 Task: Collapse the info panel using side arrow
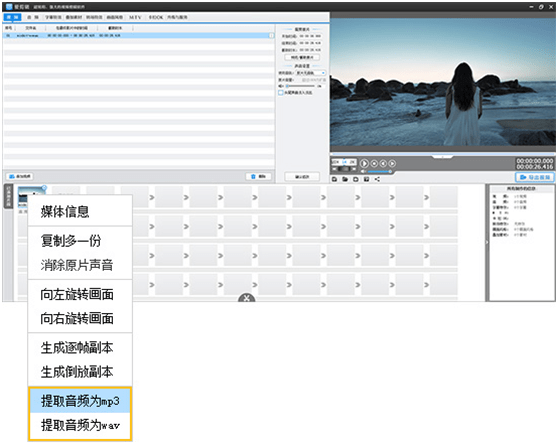point(487,242)
